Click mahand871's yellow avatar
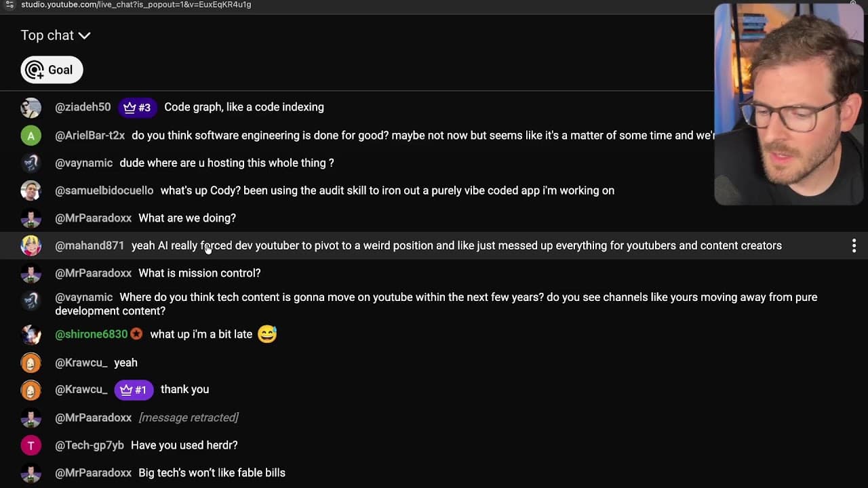The image size is (868, 488). pos(31,245)
